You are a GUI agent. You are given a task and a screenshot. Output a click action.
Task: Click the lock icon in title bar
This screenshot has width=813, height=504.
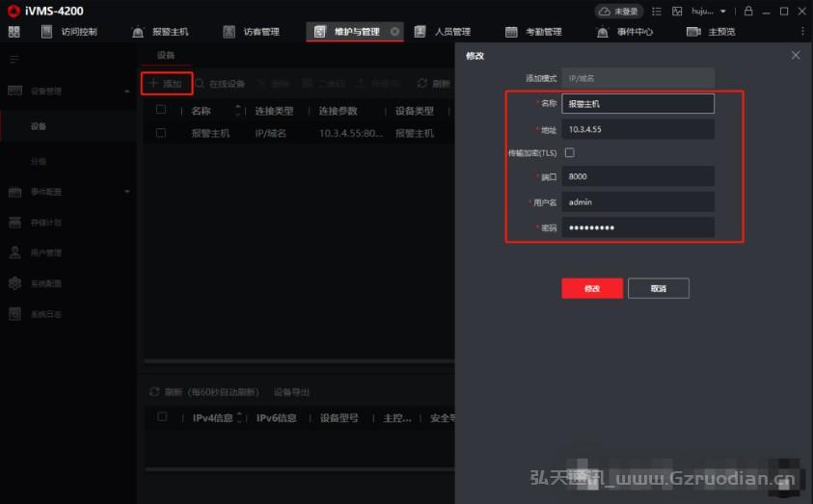tap(748, 11)
